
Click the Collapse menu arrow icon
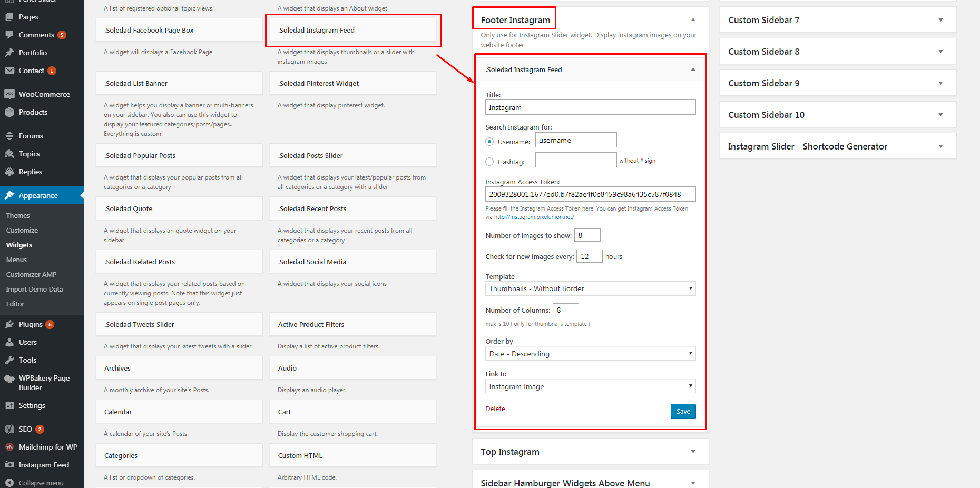9,483
